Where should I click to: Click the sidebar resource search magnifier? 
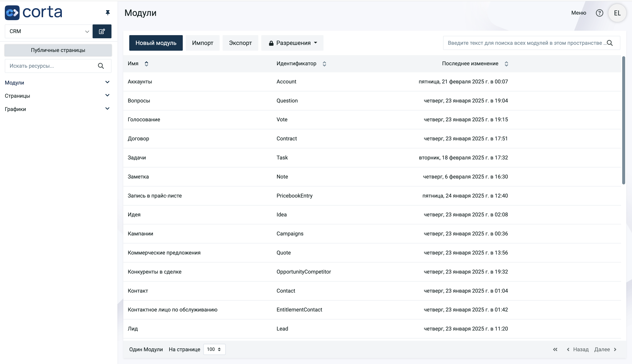click(x=101, y=66)
